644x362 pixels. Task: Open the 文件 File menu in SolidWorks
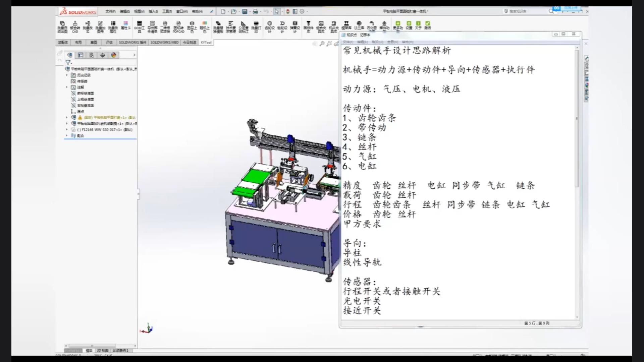(x=110, y=11)
